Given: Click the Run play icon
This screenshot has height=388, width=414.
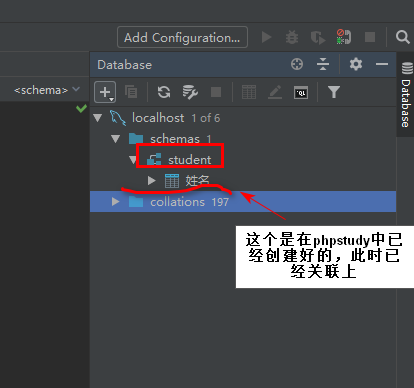Looking at the screenshot, I should (266, 37).
